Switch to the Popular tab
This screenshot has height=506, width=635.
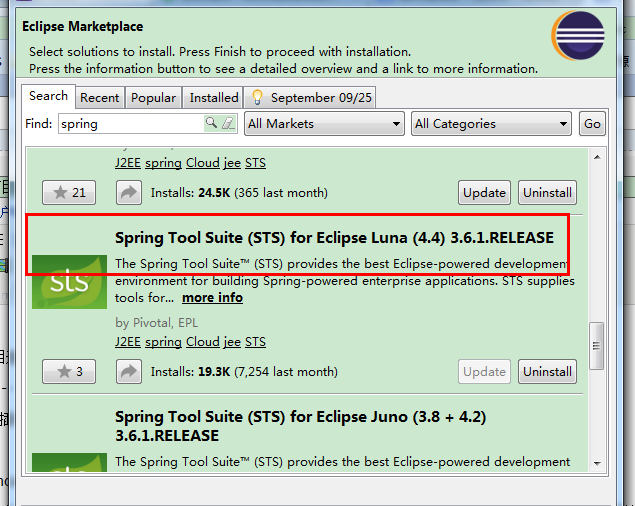(x=153, y=98)
